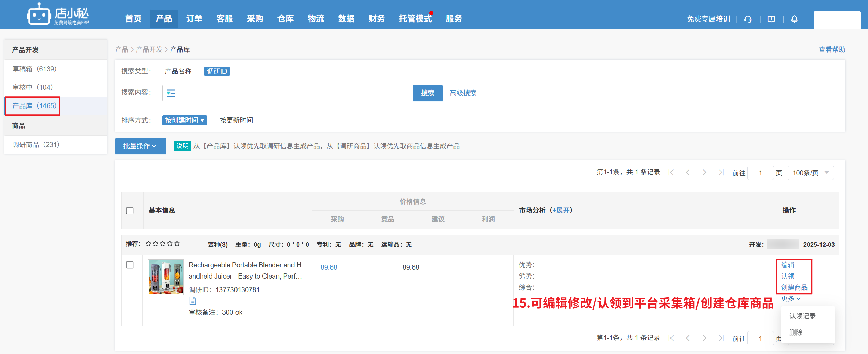Image resolution: width=868 pixels, height=354 pixels.
Task: Open the help book icon in header
Action: coord(771,19)
